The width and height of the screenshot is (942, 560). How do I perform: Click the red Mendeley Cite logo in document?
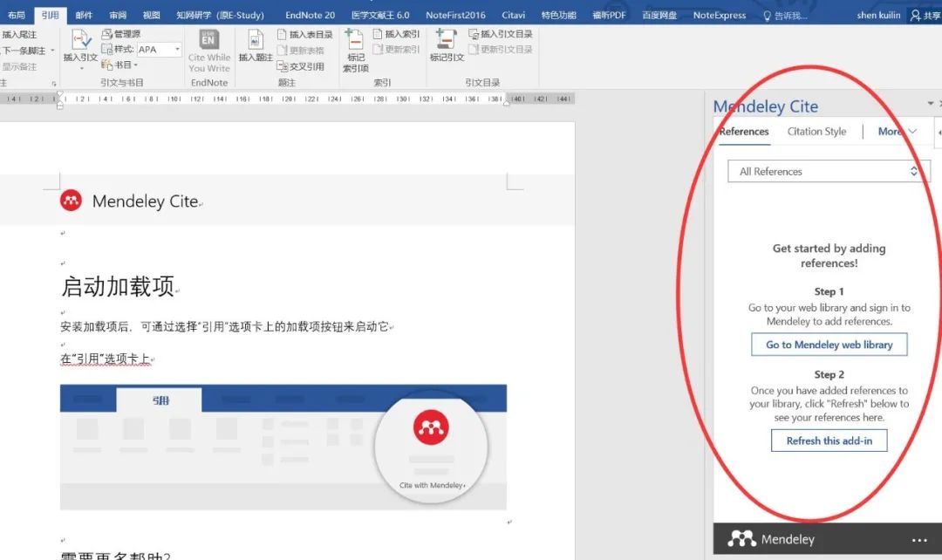point(71,201)
